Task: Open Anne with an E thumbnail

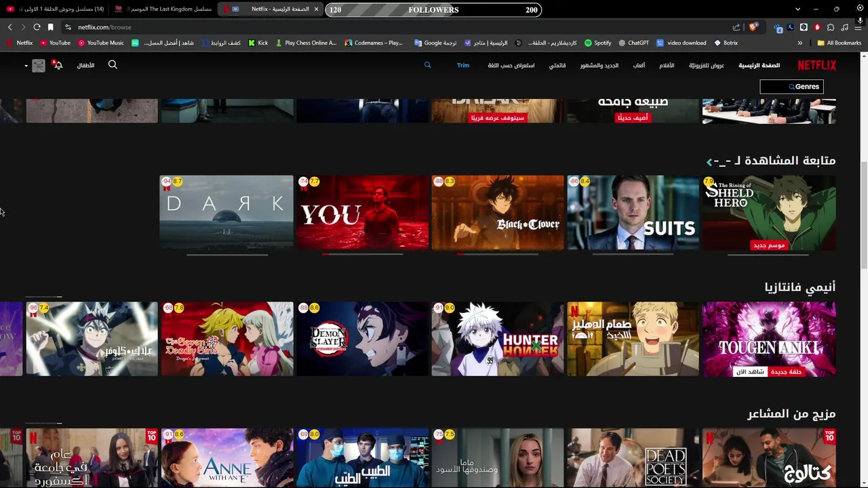Action: pos(226,458)
